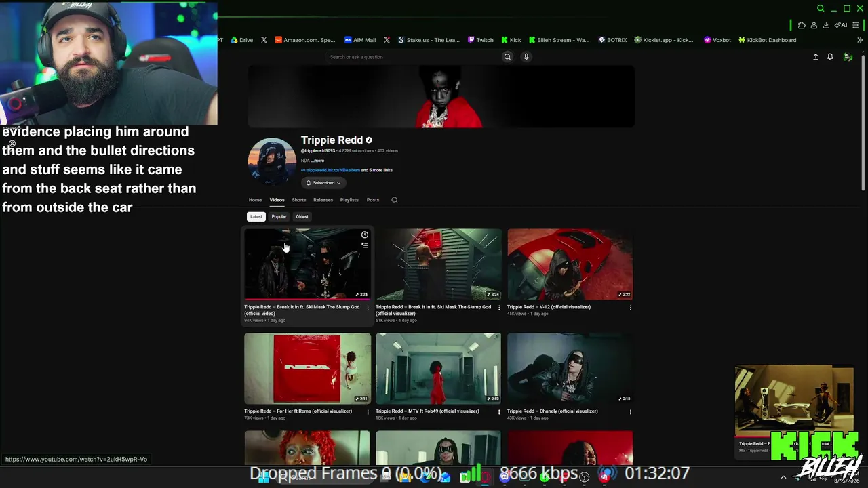Viewport: 868px width, 488px height.
Task: Select the Oldest sort chip
Action: [302, 217]
